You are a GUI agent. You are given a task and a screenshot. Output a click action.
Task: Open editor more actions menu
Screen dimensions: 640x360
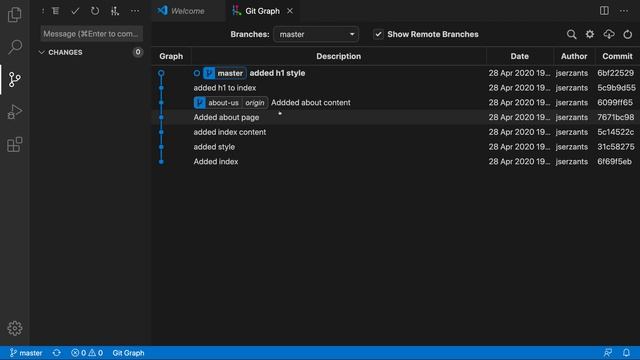624,11
